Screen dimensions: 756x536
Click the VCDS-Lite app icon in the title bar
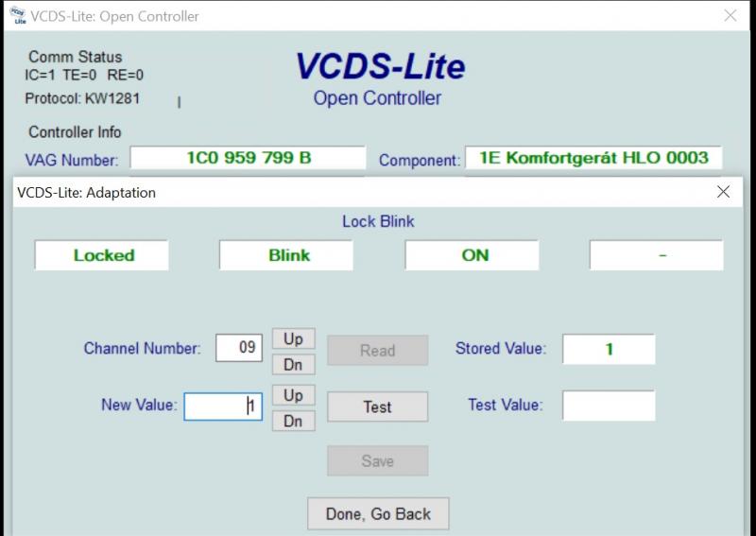(18, 15)
